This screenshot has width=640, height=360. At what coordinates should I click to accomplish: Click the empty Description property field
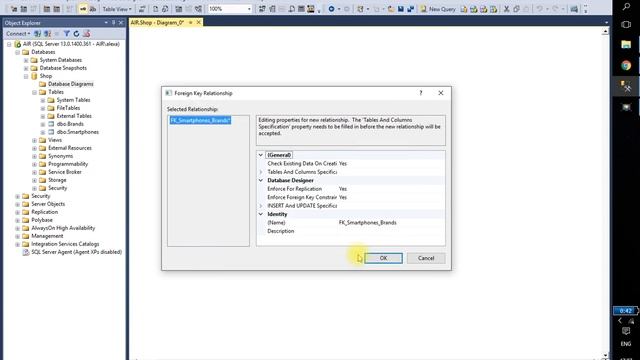[x=391, y=231]
